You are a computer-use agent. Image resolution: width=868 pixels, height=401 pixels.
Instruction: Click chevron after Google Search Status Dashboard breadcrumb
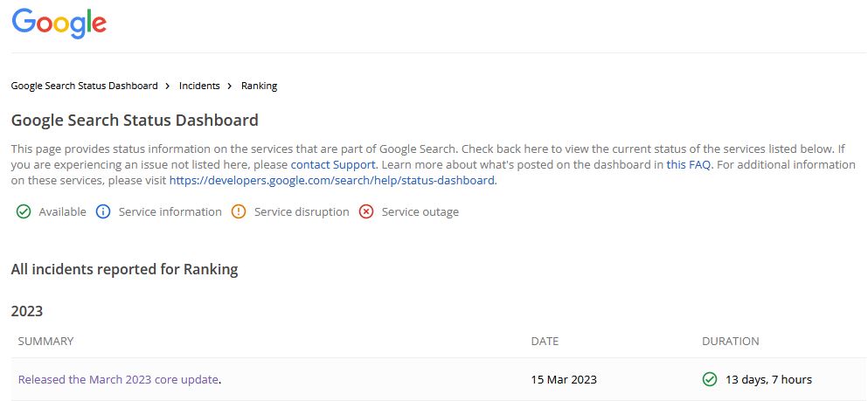pos(168,86)
